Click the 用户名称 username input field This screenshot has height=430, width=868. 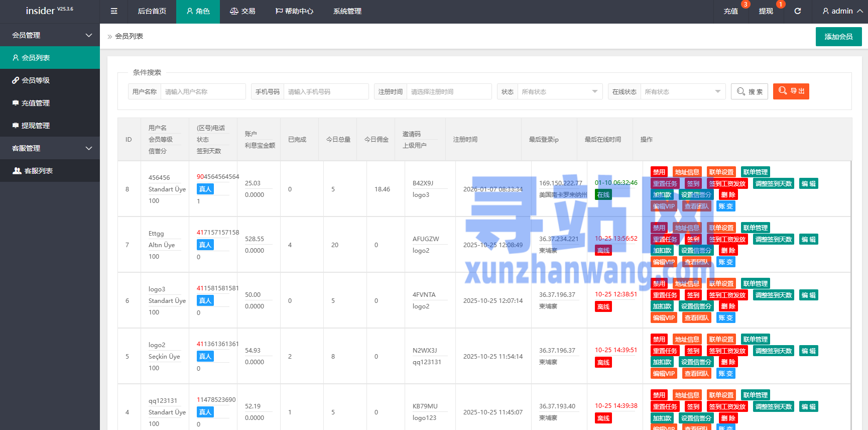coord(203,91)
